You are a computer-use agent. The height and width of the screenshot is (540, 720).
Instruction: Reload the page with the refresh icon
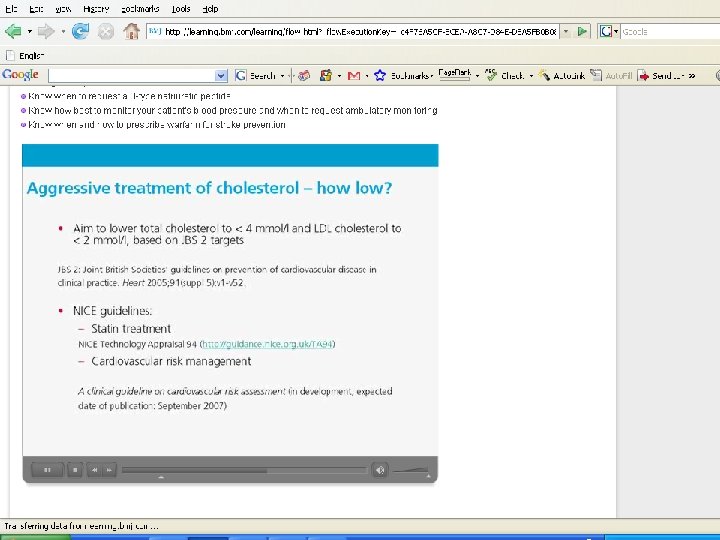pyautogui.click(x=80, y=32)
